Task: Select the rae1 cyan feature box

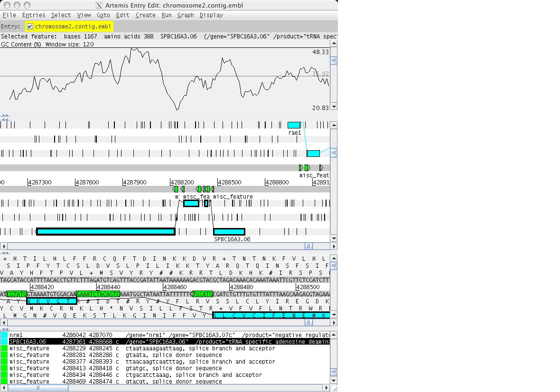Action: 294,125
